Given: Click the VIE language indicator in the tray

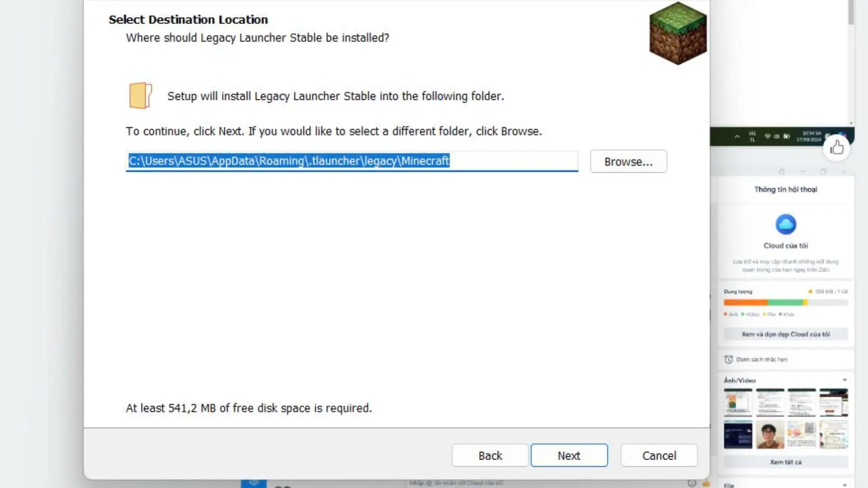Looking at the screenshot, I should click(752, 136).
